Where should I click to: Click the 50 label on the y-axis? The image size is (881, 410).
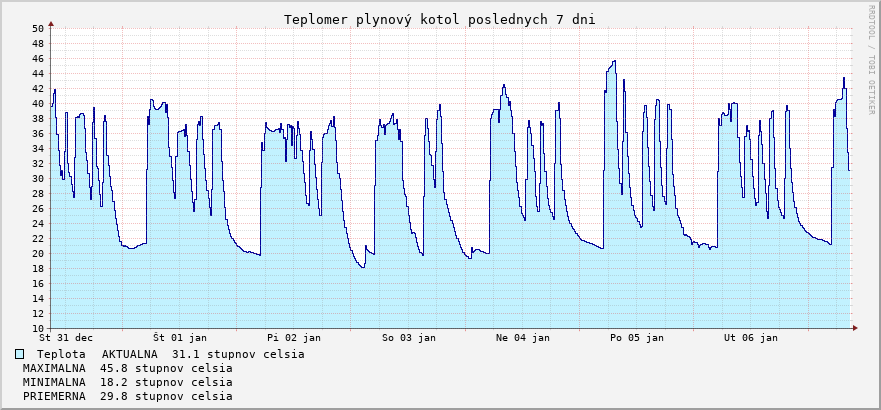pos(37,29)
